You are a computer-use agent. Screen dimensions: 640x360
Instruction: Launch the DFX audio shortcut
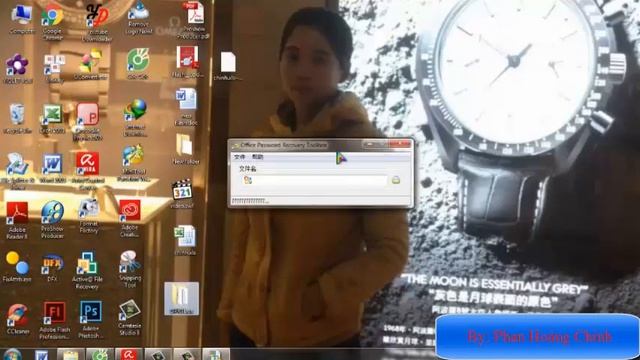coord(52,268)
